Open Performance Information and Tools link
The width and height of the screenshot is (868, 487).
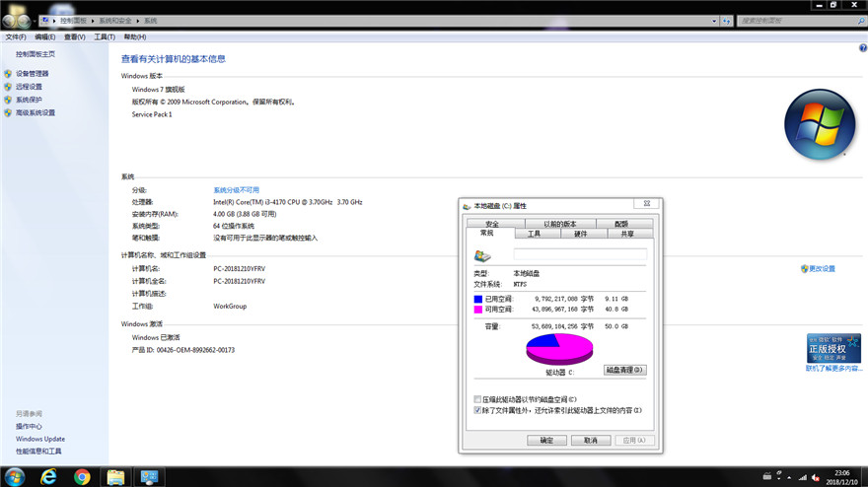pyautogui.click(x=38, y=452)
